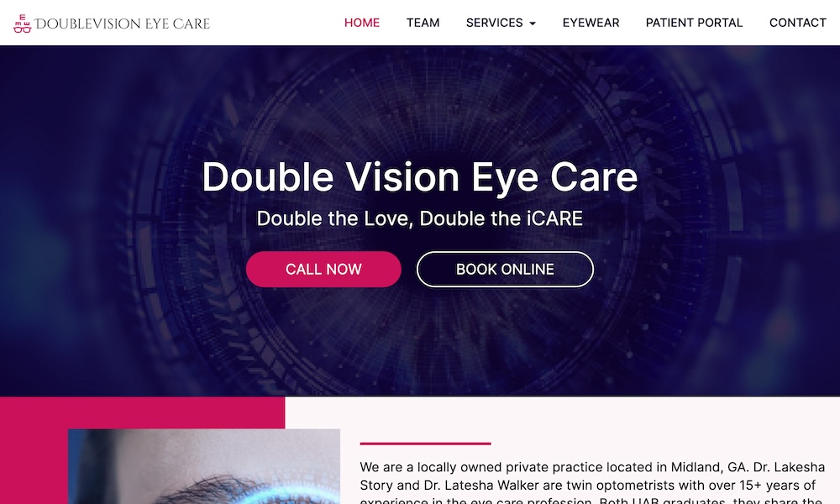This screenshot has height=504, width=840.
Task: Click the glasses logo icon
Action: tap(22, 29)
